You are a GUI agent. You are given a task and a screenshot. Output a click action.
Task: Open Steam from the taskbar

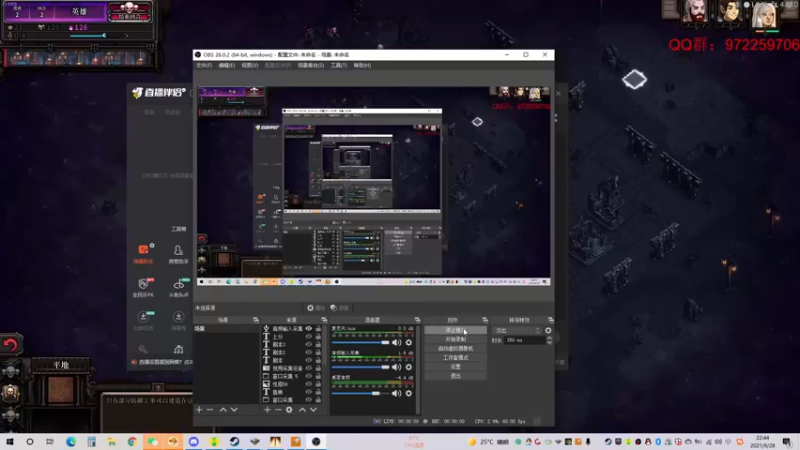[234, 442]
